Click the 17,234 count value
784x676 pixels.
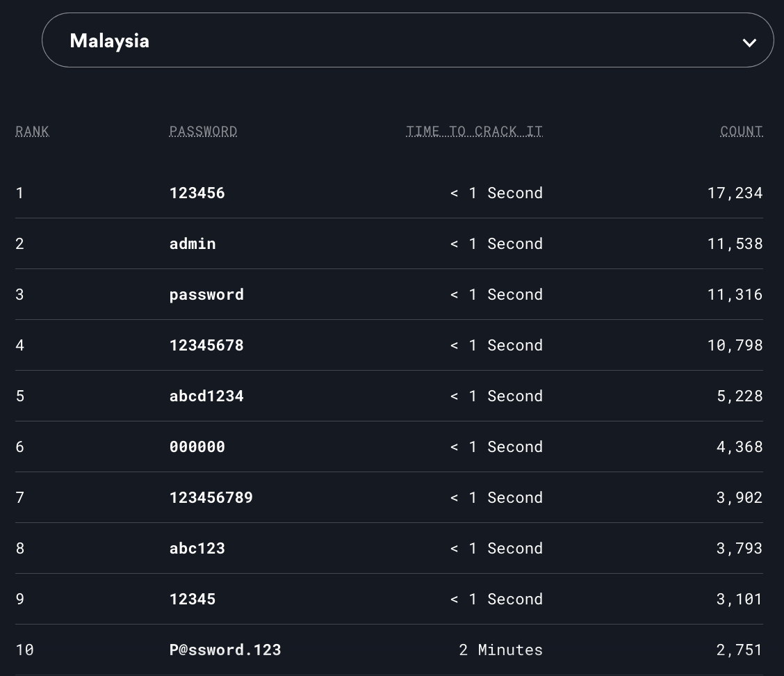tap(735, 193)
